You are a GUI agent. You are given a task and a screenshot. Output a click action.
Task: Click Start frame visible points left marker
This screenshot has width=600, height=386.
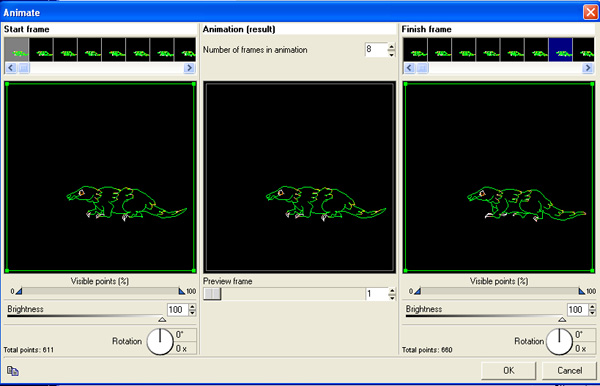point(19,292)
